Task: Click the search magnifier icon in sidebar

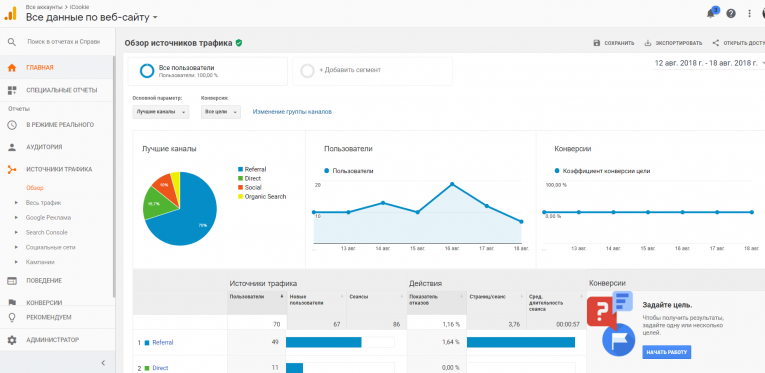Action: (x=12, y=42)
